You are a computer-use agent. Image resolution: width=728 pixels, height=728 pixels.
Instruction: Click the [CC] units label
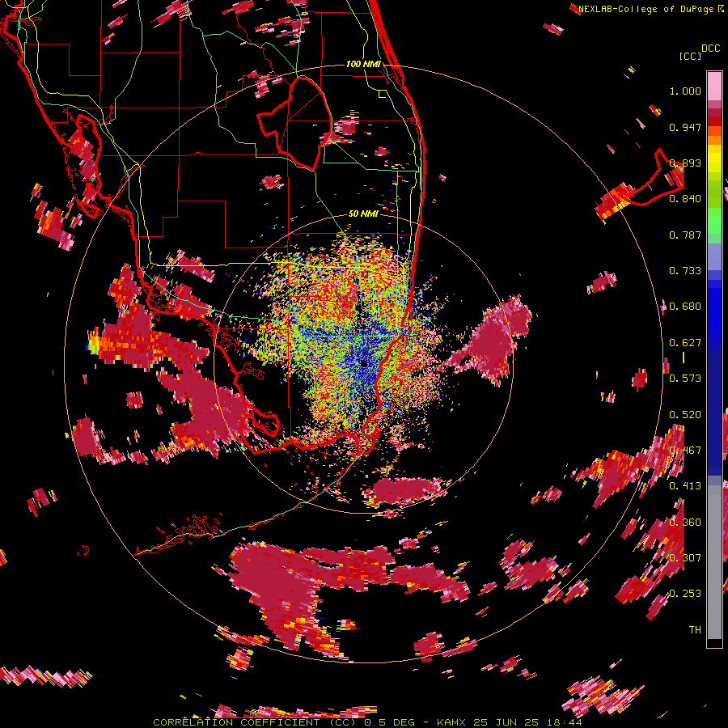pos(690,56)
